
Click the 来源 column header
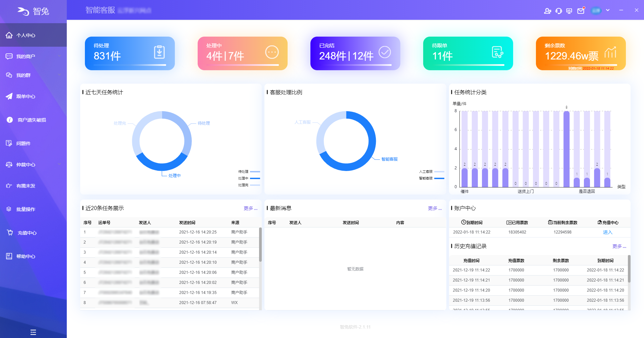pyautogui.click(x=235, y=223)
